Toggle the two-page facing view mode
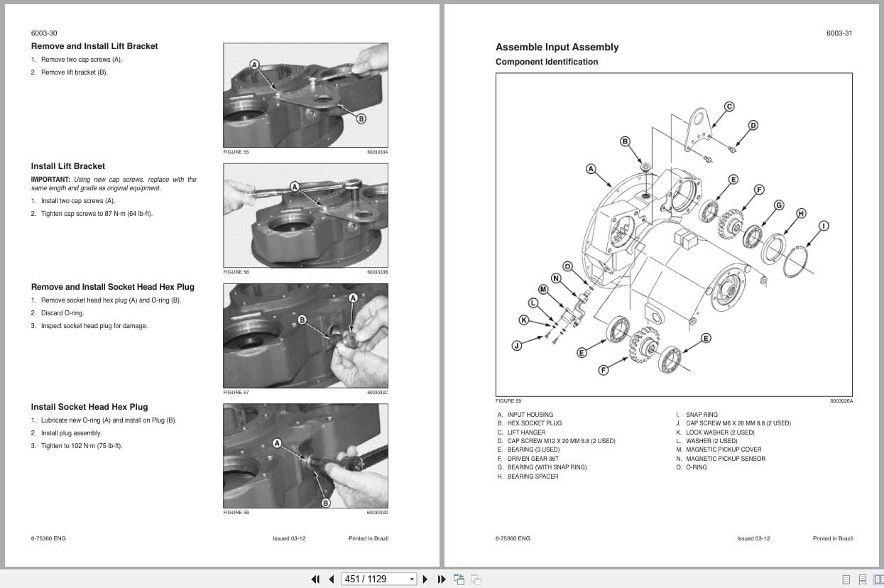 click(x=879, y=579)
